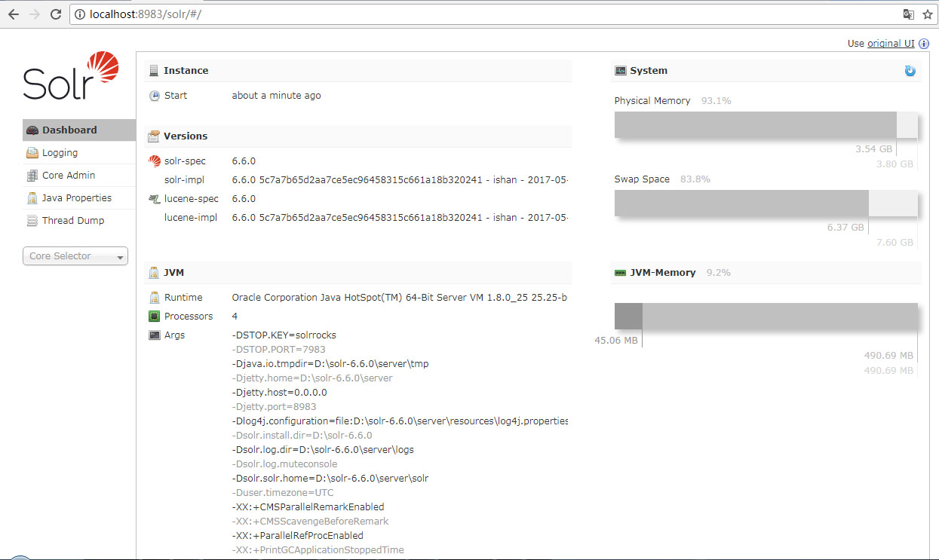Click the Logging sidebar icon
The width and height of the screenshot is (939, 560).
(x=32, y=153)
